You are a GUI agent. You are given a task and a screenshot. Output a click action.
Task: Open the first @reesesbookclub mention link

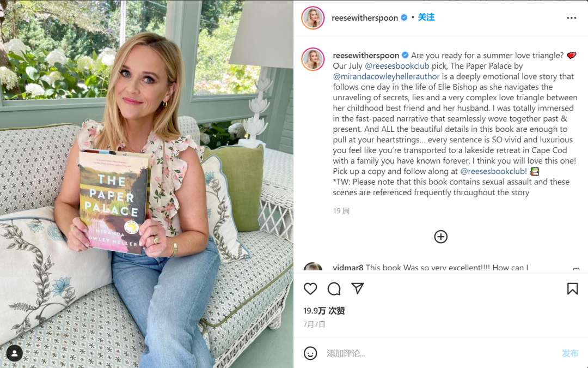click(x=397, y=66)
